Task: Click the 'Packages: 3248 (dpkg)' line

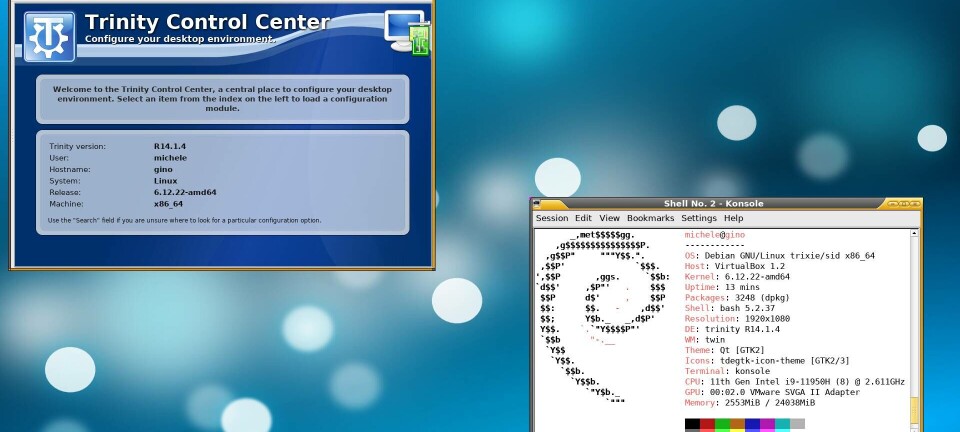Action: pos(737,297)
